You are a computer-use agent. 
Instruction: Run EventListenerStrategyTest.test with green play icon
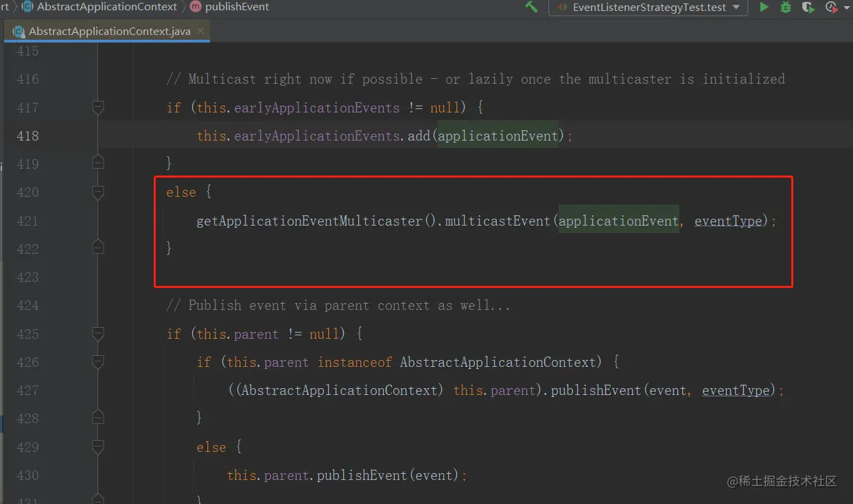point(764,7)
